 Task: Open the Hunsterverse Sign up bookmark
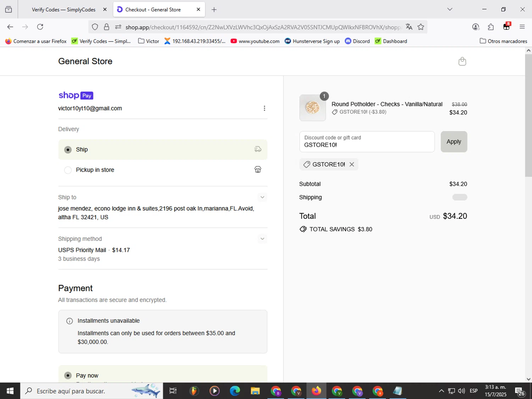click(x=312, y=41)
